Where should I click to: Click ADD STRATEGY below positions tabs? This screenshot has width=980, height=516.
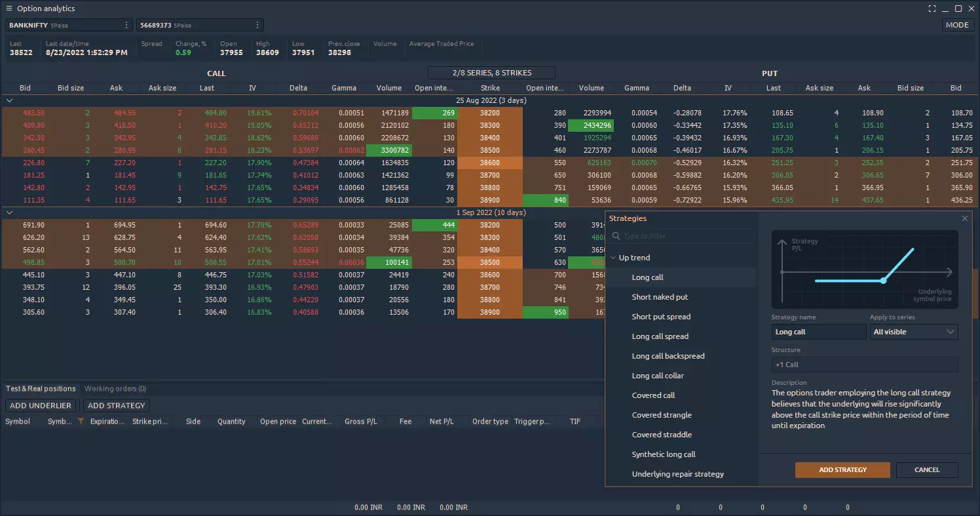tap(116, 406)
